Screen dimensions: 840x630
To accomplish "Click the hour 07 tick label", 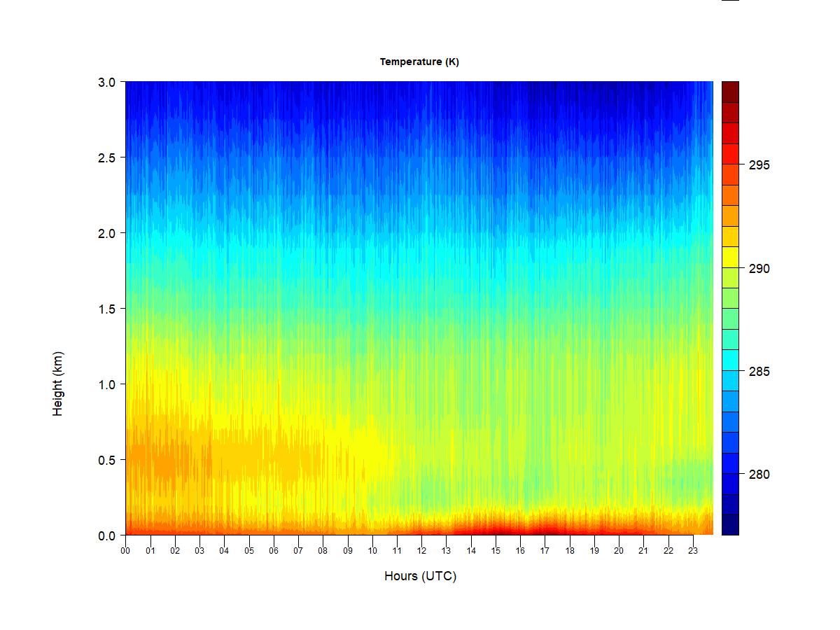I will (298, 551).
